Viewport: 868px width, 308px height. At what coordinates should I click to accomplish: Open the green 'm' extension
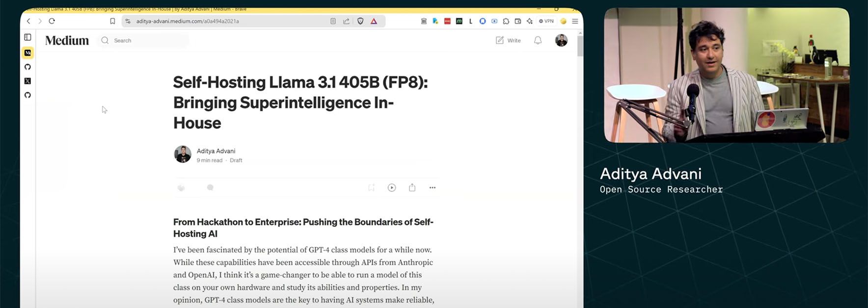pyautogui.click(x=459, y=21)
